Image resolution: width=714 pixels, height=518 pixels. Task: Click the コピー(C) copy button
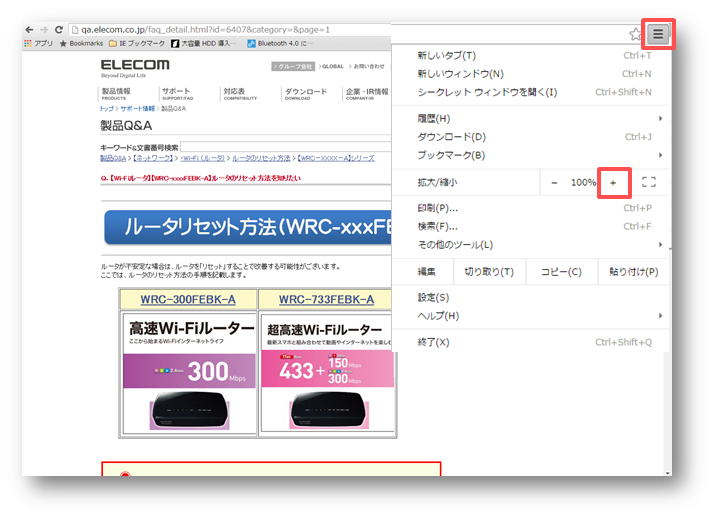[x=561, y=272]
